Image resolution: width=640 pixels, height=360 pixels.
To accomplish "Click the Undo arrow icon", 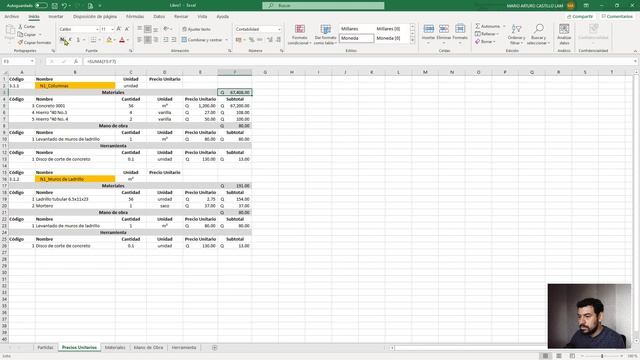I will tap(64, 6).
